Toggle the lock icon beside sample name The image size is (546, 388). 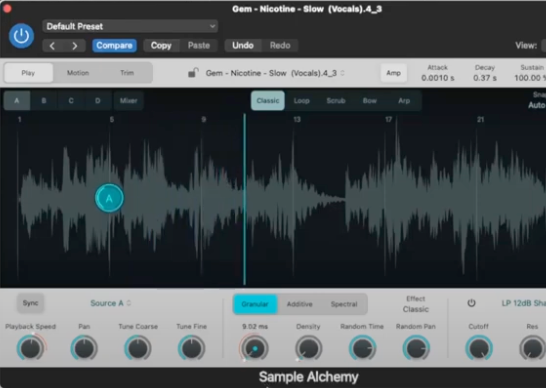(x=193, y=73)
